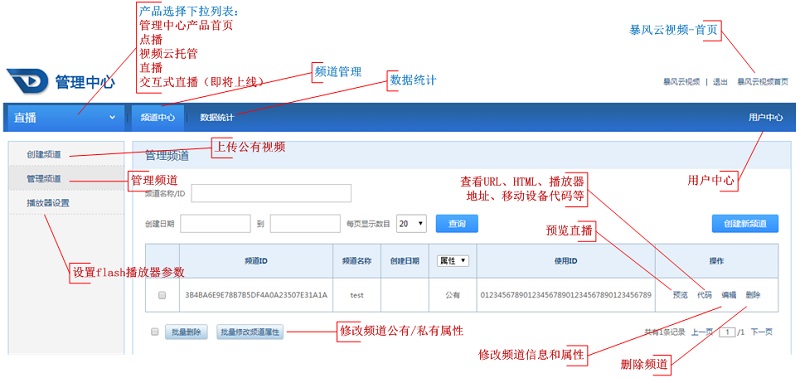800x378 pixels.
Task: Click the 频道ID column header
Action: click(x=256, y=261)
